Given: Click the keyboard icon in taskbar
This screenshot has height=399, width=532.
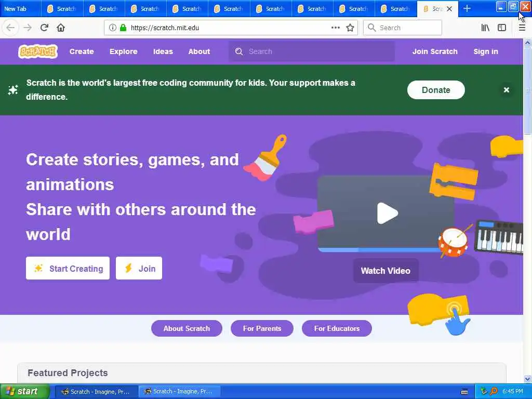Looking at the screenshot, I should click(x=464, y=392).
